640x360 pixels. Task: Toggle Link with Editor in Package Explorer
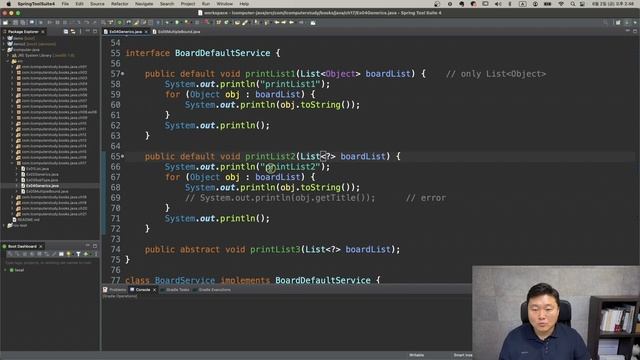[73, 31]
